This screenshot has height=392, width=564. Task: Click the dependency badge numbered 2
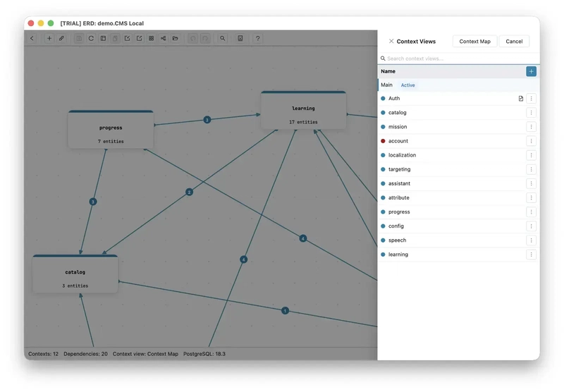point(189,192)
